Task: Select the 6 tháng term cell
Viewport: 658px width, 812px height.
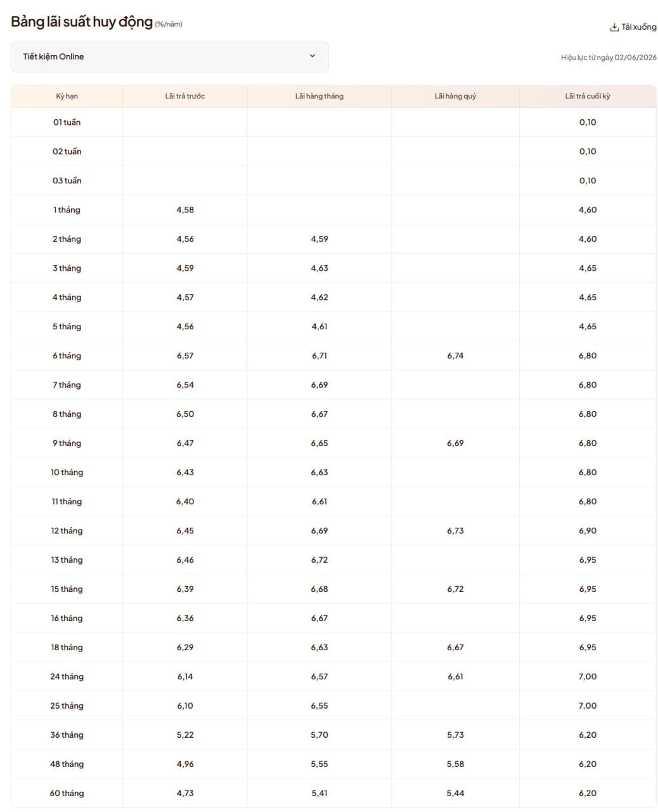Action: (x=67, y=356)
